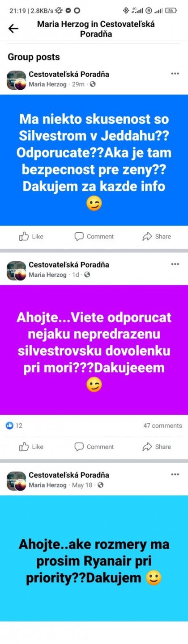188x644 pixels.
Task: Open Maria Herzog's profile from the first post
Action: pyautogui.click(x=48, y=84)
